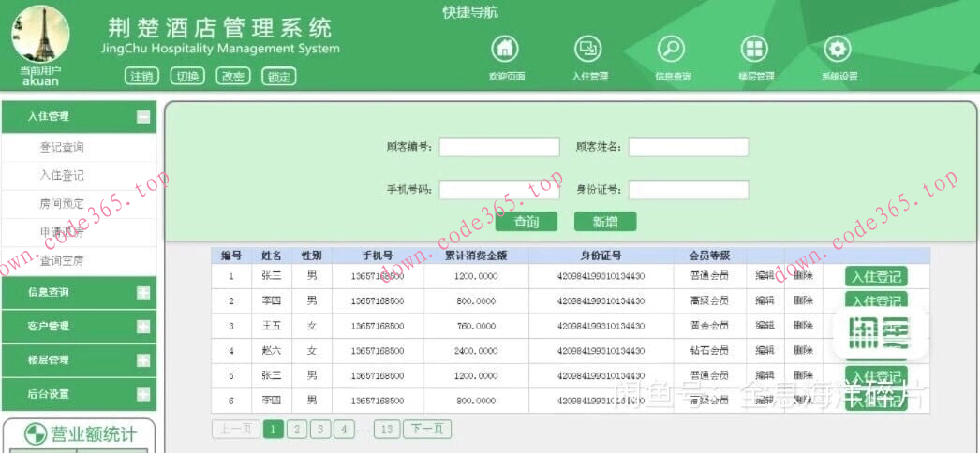Expand the 信息查询 sidebar section
Viewport: 980px width, 453px height.
pos(143,293)
